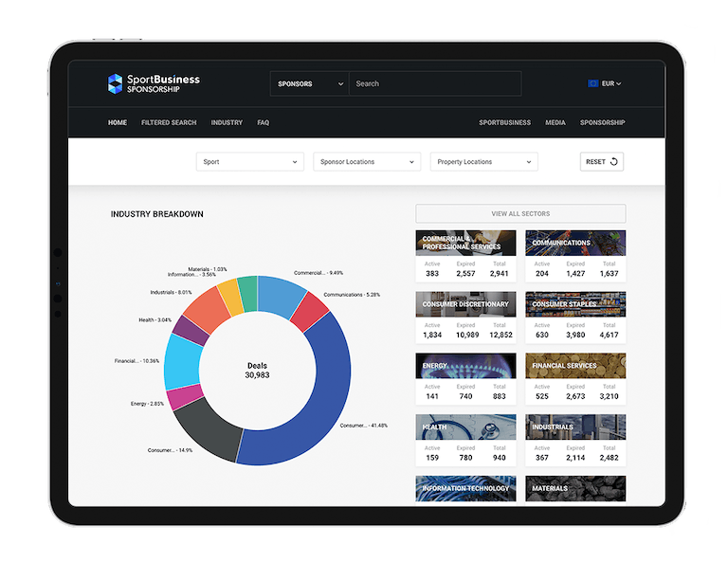Screen dimensions: 728x563
Task: Select the red Communications 5.28% segment
Action: pos(309,312)
